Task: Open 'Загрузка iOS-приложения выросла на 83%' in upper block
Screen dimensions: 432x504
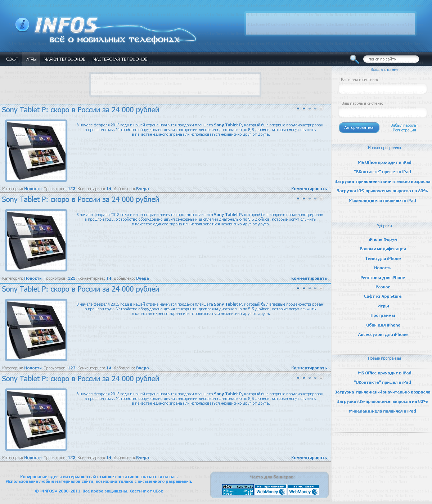Action: [x=382, y=191]
